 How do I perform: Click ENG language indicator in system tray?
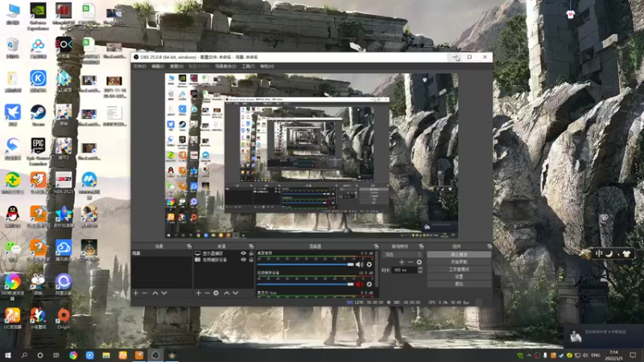click(596, 356)
